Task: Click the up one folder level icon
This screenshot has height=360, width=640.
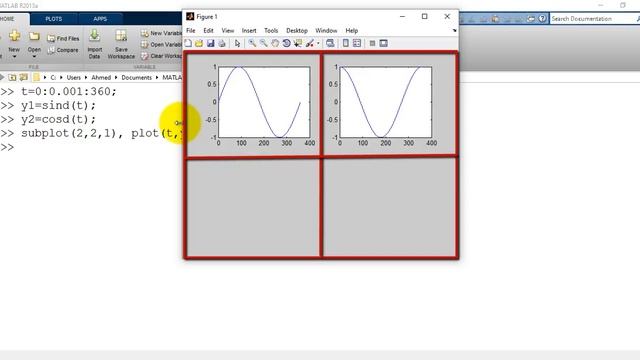Action: click(x=13, y=77)
